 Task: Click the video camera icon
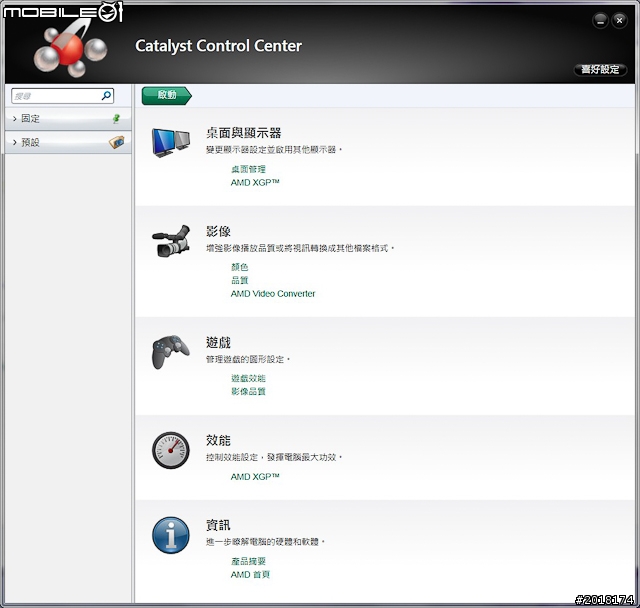pyautogui.click(x=171, y=241)
